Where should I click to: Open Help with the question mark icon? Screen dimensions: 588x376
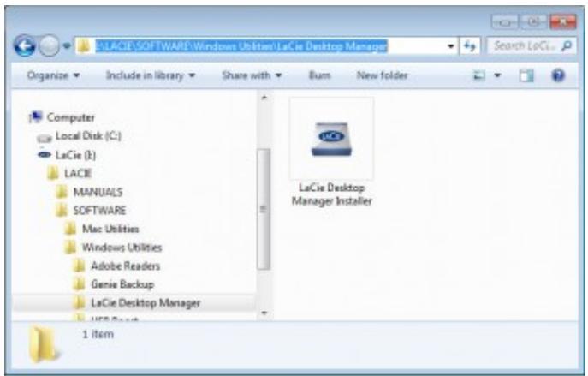tap(558, 75)
